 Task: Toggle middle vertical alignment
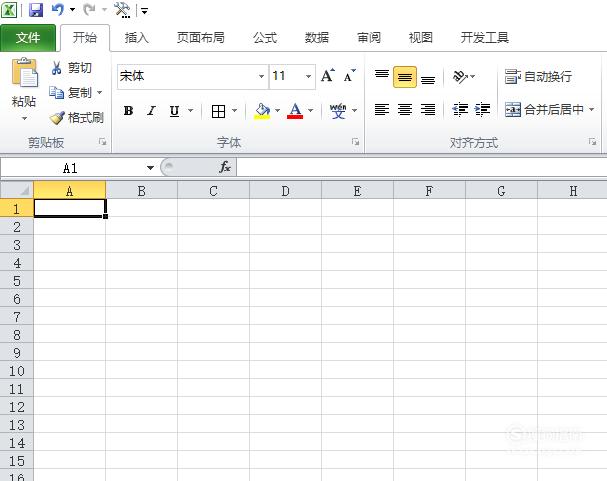(405, 77)
